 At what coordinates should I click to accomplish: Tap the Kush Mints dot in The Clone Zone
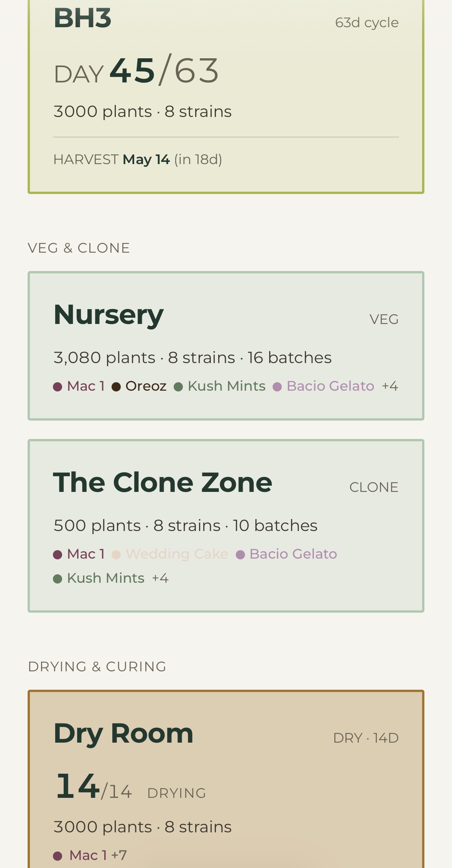(x=58, y=578)
